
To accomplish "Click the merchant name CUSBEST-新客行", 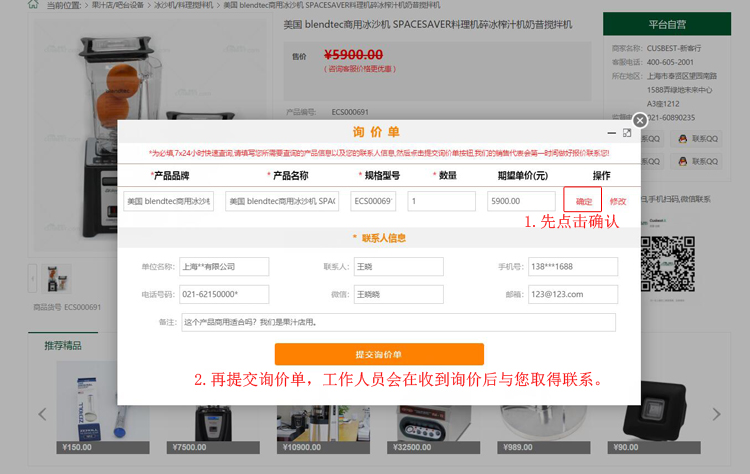I will (674, 48).
